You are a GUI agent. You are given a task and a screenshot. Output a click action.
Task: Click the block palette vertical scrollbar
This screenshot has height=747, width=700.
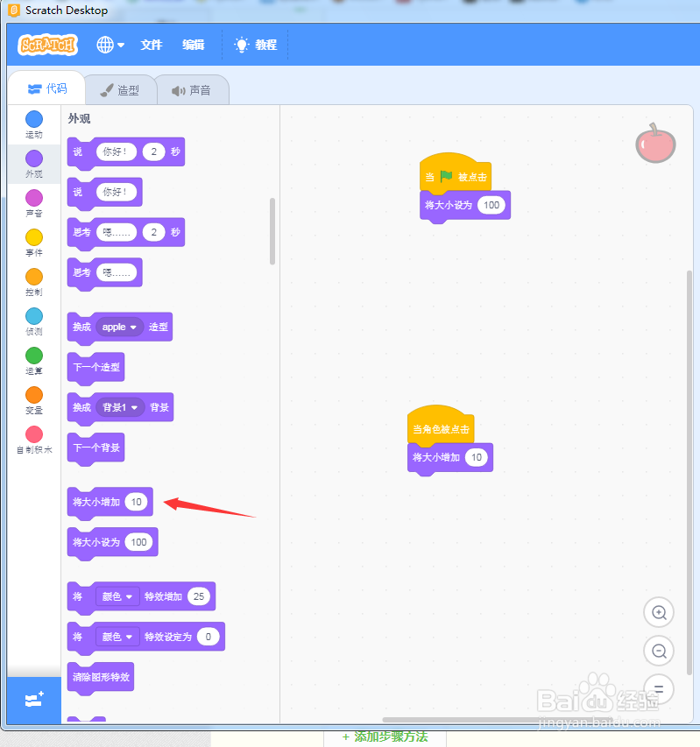(272, 231)
